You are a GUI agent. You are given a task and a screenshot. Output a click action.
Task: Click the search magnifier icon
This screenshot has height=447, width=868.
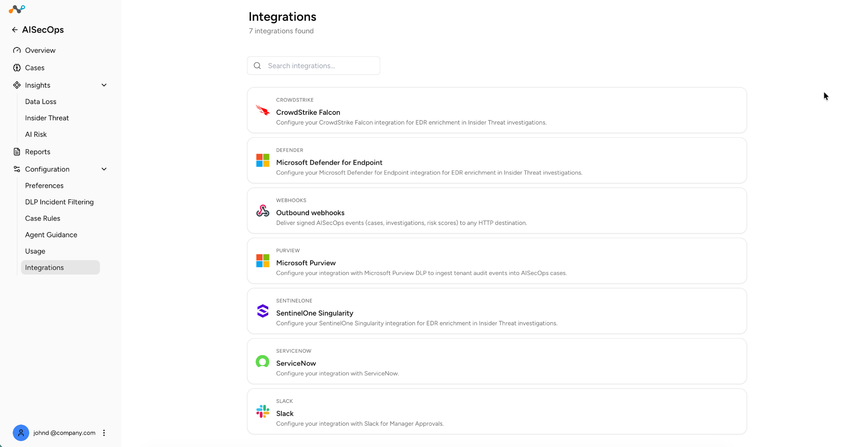[257, 66]
